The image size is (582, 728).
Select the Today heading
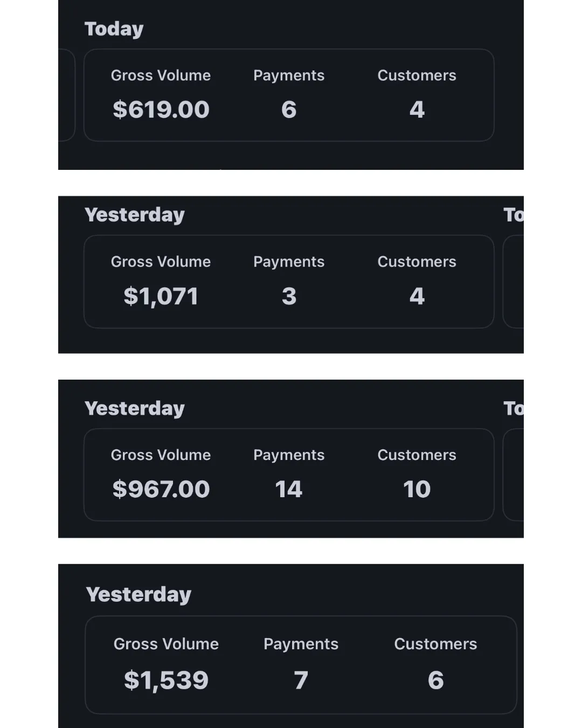click(x=114, y=29)
